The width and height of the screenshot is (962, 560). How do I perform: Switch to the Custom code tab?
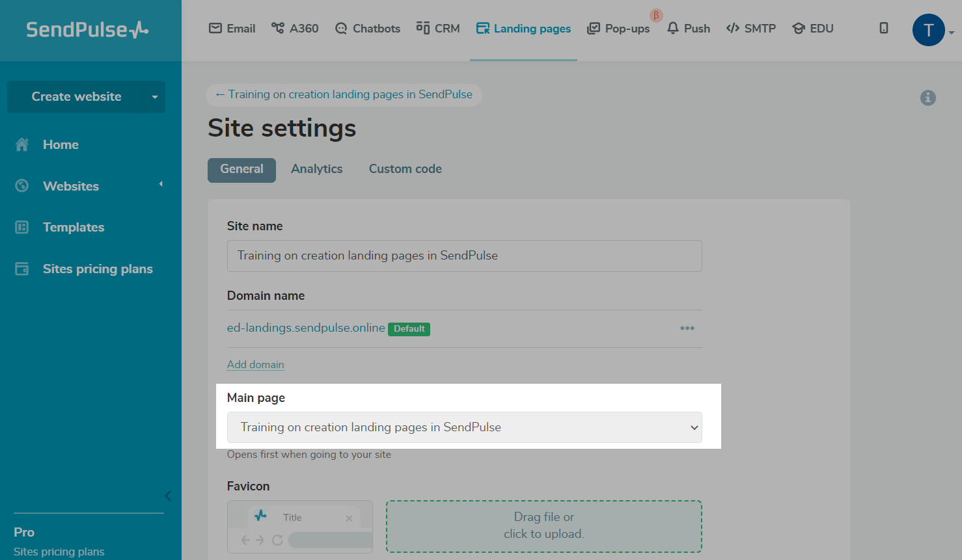405,169
